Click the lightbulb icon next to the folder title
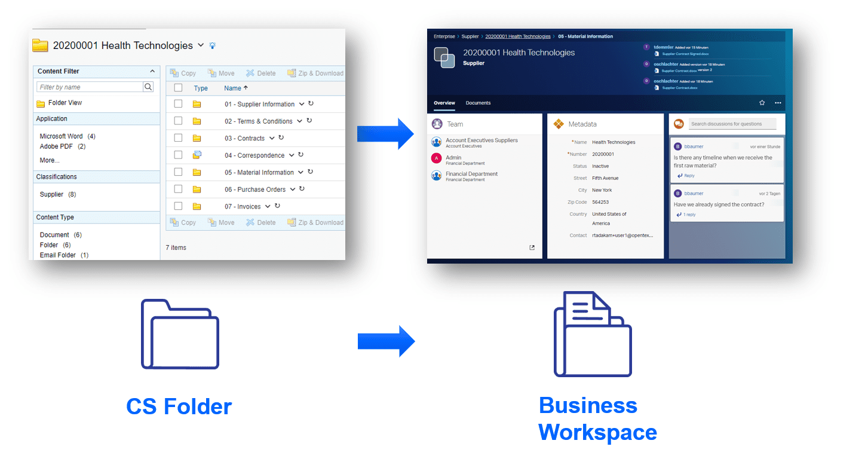This screenshot has width=868, height=474. point(212,45)
